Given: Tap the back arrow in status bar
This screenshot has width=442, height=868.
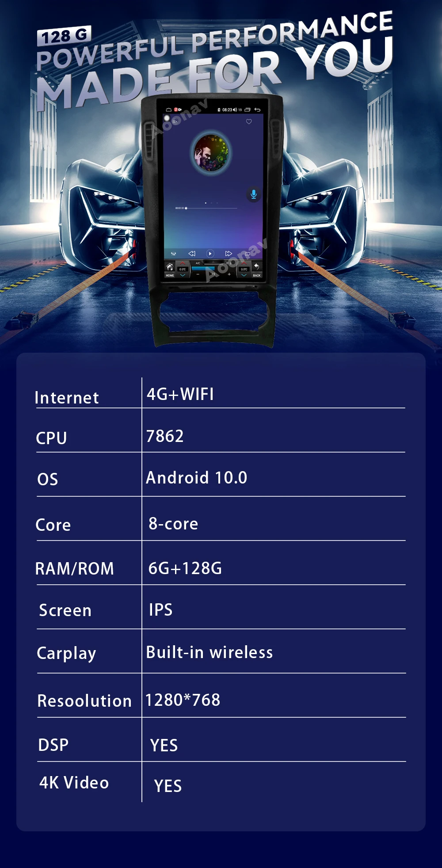Looking at the screenshot, I should click(257, 110).
